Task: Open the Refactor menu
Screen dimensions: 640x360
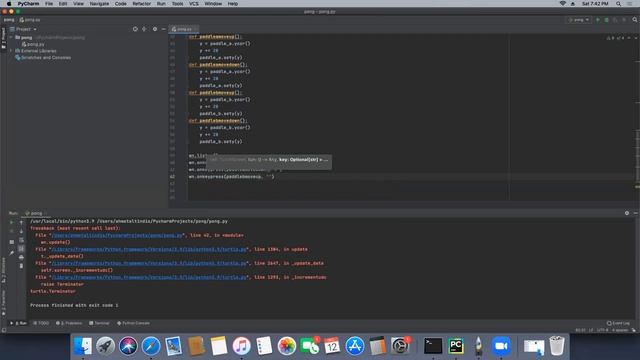Action: tap(142, 4)
